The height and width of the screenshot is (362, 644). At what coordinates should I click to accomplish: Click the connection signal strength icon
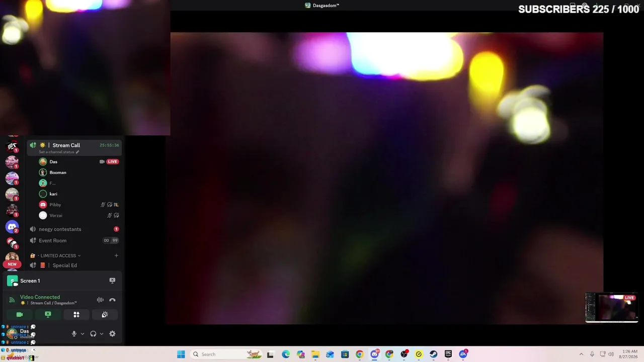pos(12,300)
